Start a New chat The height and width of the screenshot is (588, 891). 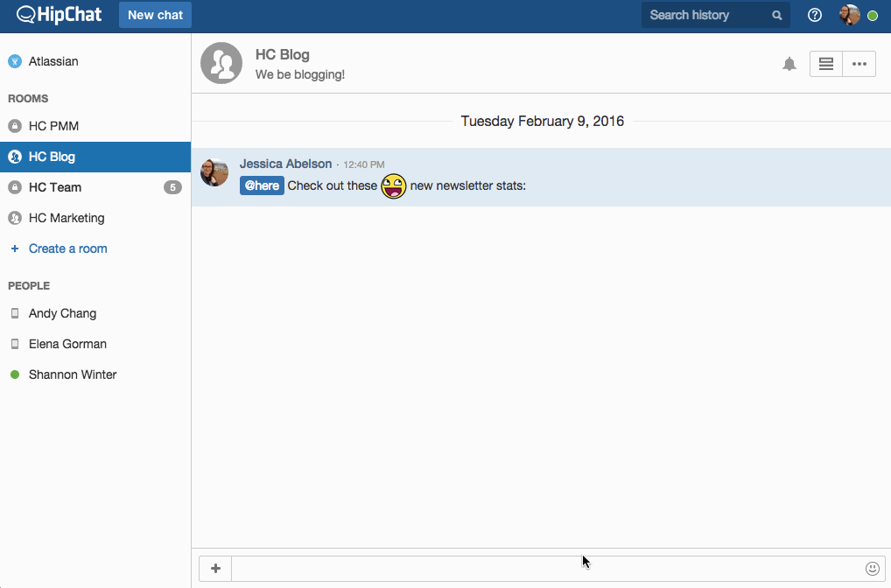(x=155, y=15)
